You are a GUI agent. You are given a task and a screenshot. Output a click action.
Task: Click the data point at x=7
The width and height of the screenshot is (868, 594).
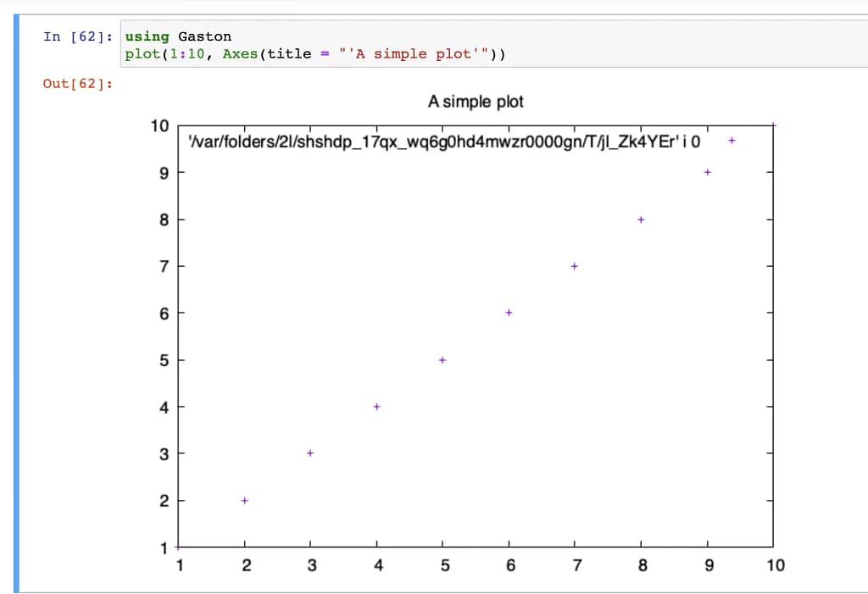coord(574,266)
